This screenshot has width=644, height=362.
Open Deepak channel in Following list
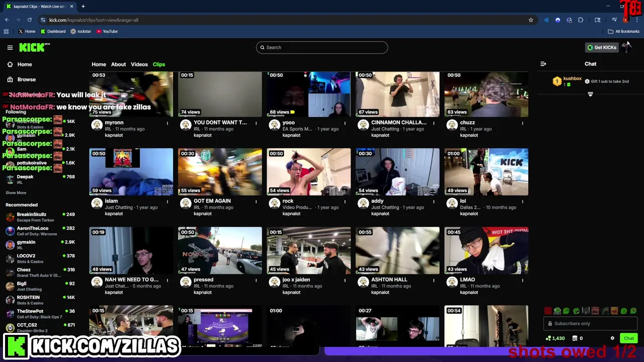tap(40, 179)
